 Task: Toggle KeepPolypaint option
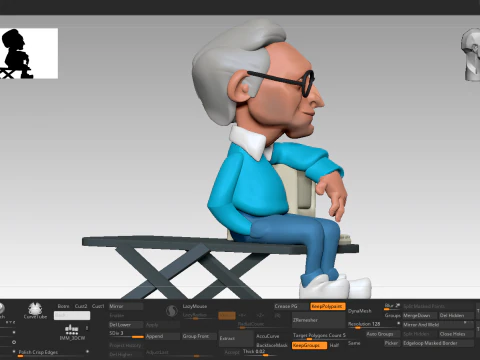327,306
